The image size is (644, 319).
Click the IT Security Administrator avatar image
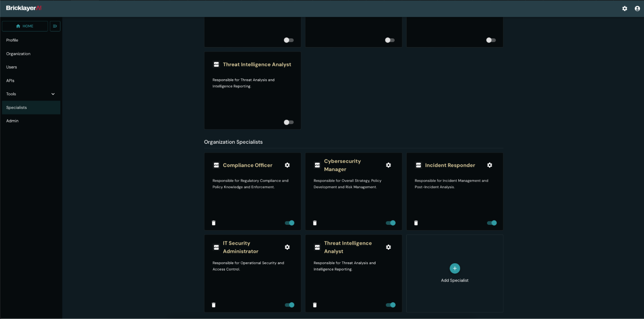(x=216, y=247)
